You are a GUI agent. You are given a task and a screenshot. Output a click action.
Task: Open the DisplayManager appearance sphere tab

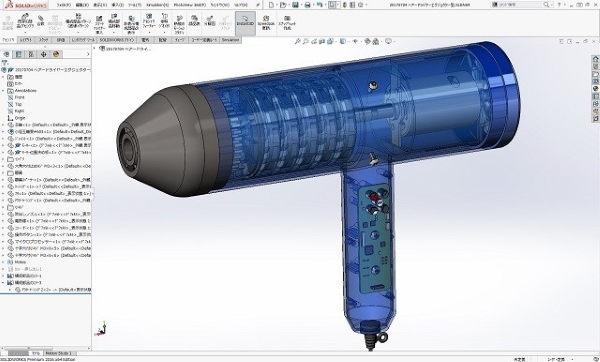56,54
